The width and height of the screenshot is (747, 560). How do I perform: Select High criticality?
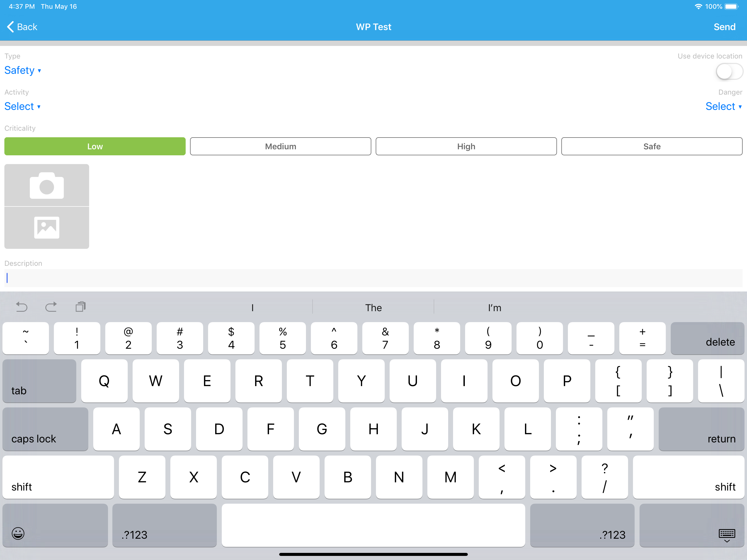[466, 146]
